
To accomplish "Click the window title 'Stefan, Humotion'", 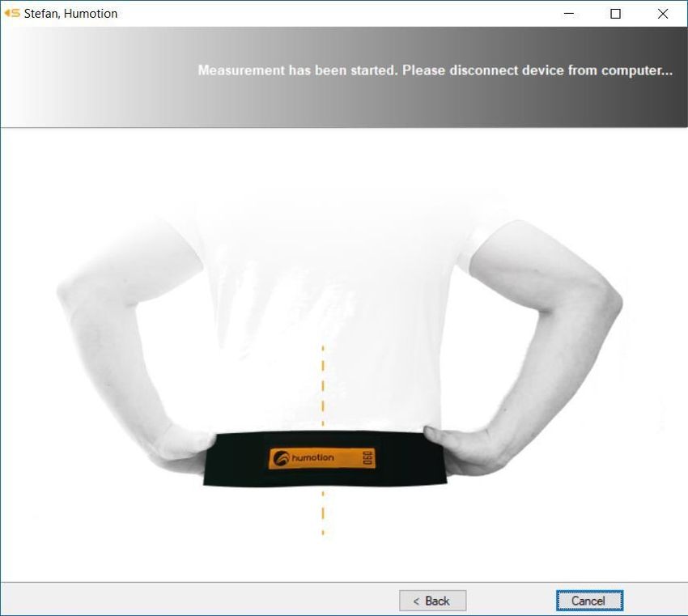I will click(70, 14).
